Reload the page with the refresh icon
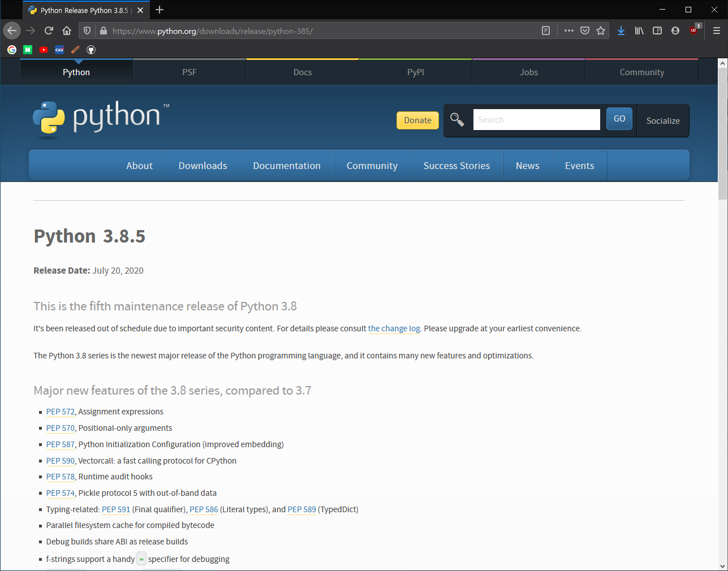Image resolution: width=728 pixels, height=571 pixels. (x=49, y=31)
